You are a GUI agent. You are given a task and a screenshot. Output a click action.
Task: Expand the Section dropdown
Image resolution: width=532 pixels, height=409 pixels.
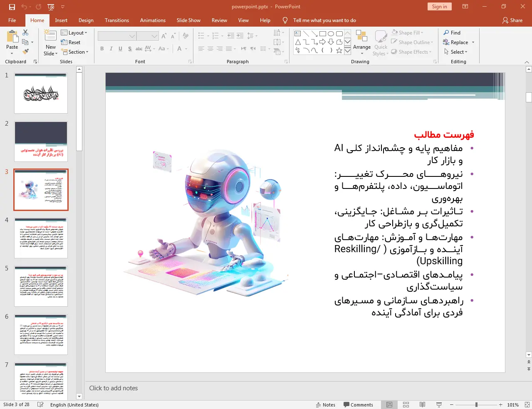(x=75, y=52)
